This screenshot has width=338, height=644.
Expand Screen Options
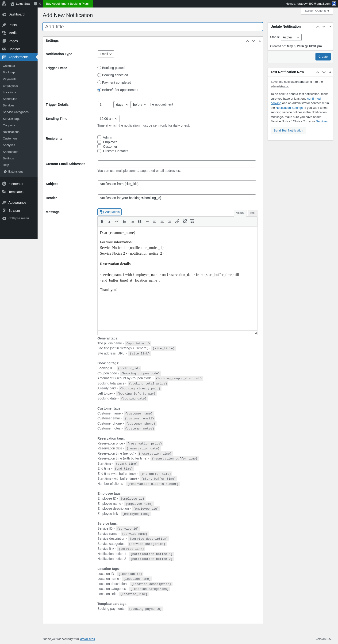point(317,11)
